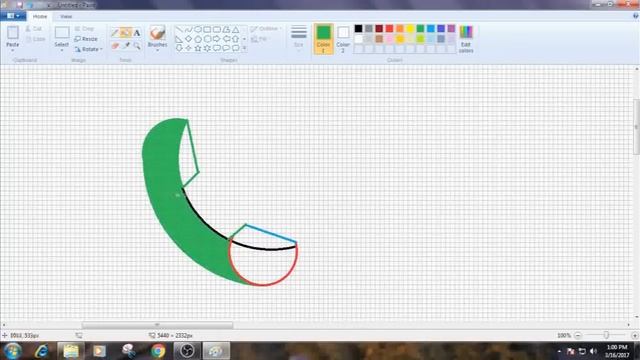The image size is (640, 360).
Task: Choose the Polygon shape
Action: tap(226, 30)
